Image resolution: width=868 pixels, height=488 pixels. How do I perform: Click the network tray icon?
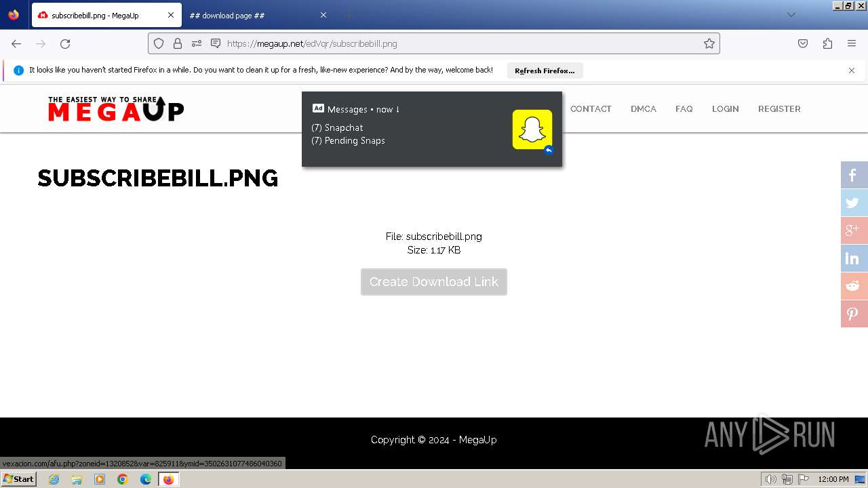[787, 479]
